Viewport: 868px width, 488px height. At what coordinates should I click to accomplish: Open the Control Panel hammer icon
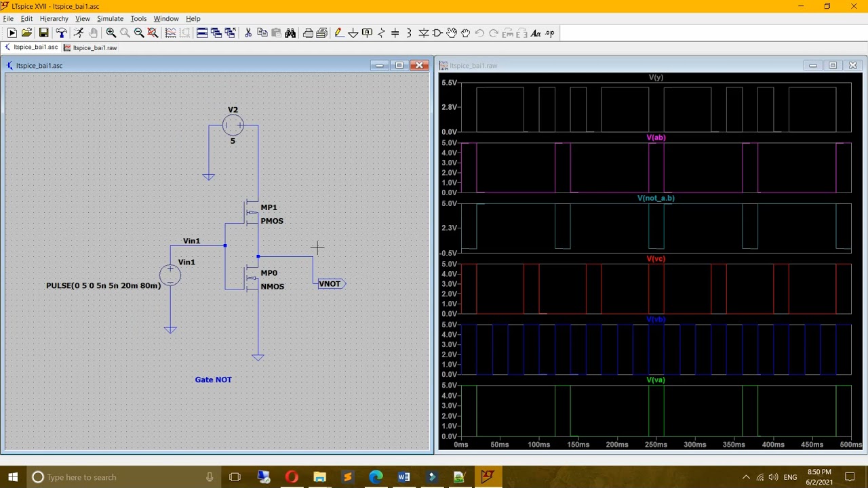pos(61,33)
